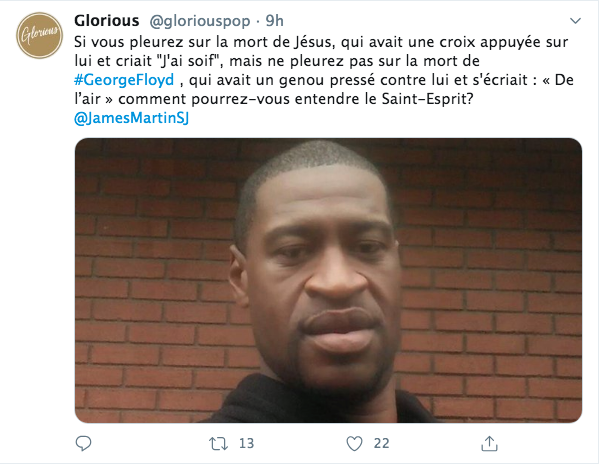600x464 pixels.
Task: Click the reply speech bubble icon
Action: coord(83,443)
